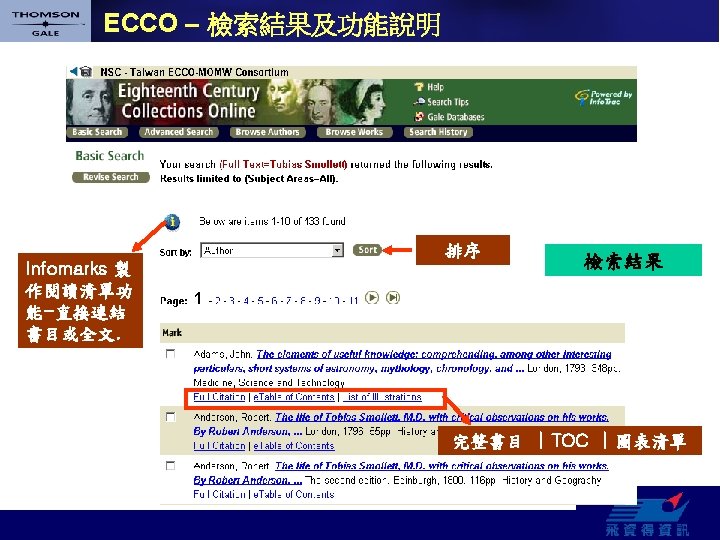Click the 'Below are items 1-10' text
Viewport: 720px width, 540px height.
point(272,221)
